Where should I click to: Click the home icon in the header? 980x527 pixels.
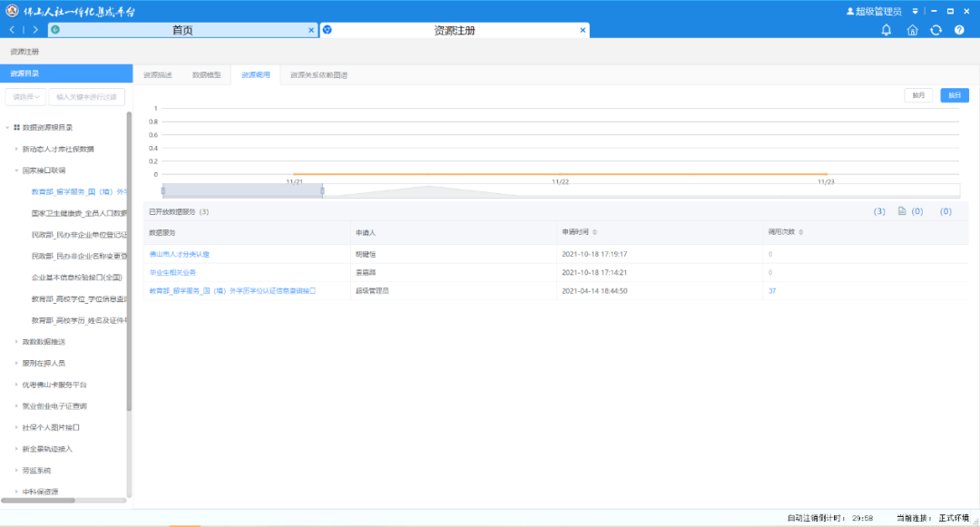coord(912,30)
